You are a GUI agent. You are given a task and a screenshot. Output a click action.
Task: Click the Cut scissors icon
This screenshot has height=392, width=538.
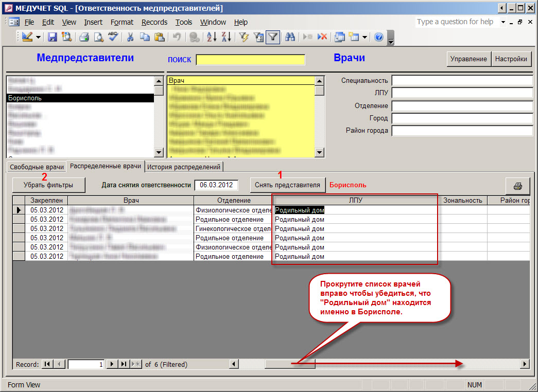(x=130, y=37)
